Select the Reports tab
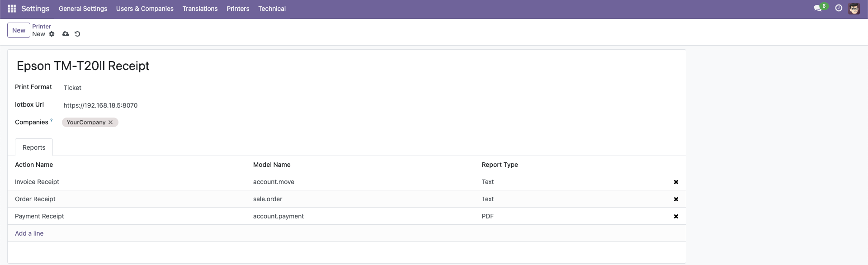Viewport: 868px width, 265px height. click(x=34, y=147)
